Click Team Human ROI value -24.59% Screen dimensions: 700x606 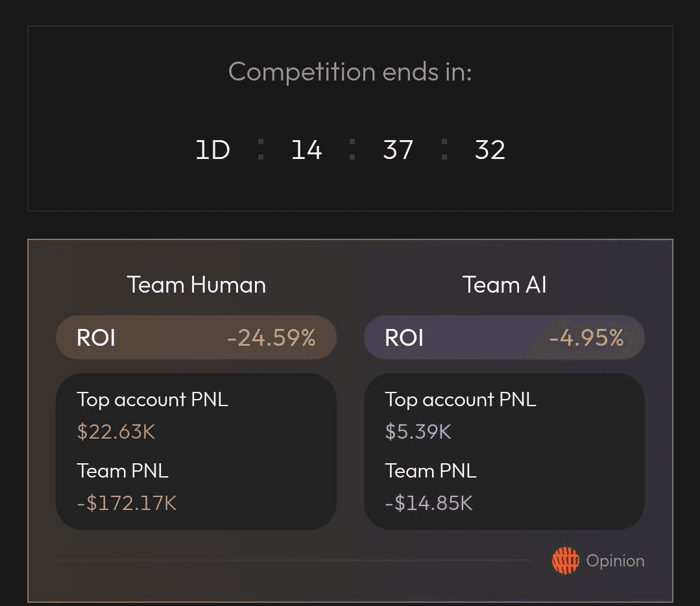(x=271, y=338)
